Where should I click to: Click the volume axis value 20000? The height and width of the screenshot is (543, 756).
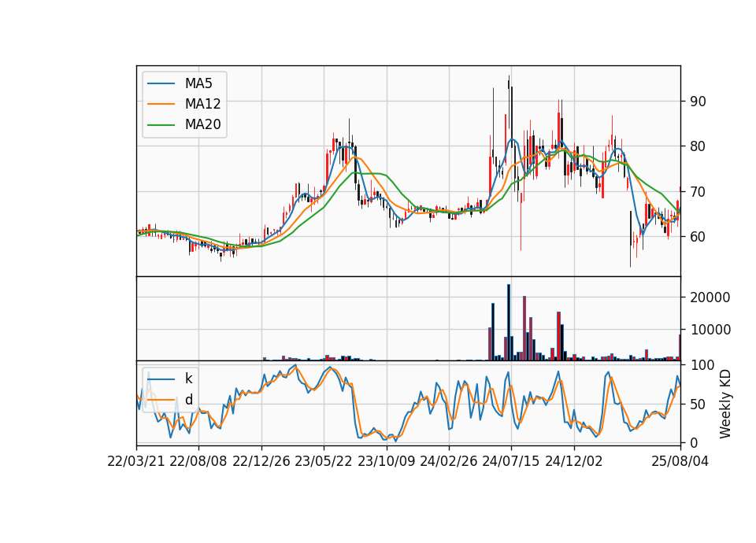pyautogui.click(x=710, y=297)
